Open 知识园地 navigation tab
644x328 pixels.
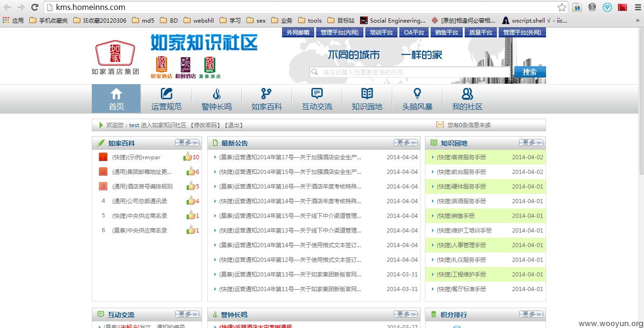367,99
